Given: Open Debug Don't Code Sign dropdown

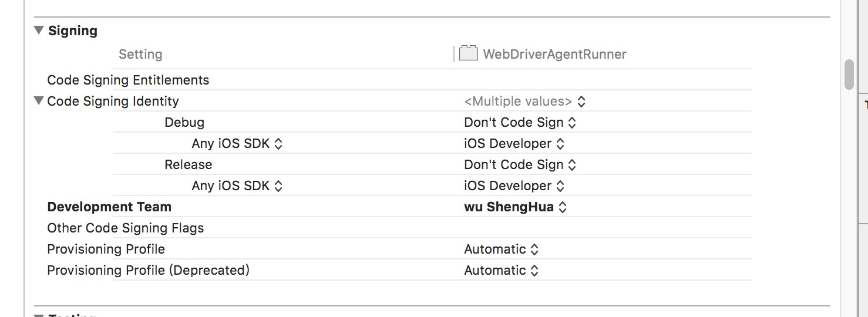Looking at the screenshot, I should pos(520,123).
